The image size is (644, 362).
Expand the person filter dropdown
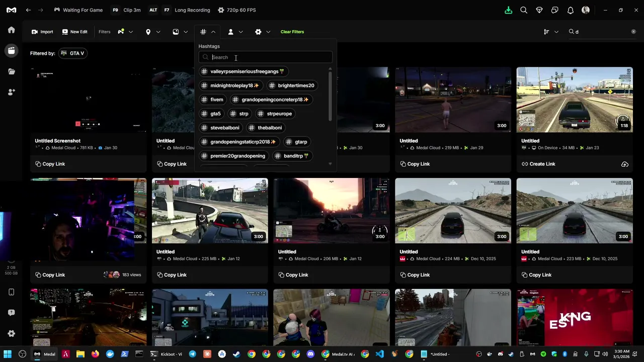tap(235, 32)
